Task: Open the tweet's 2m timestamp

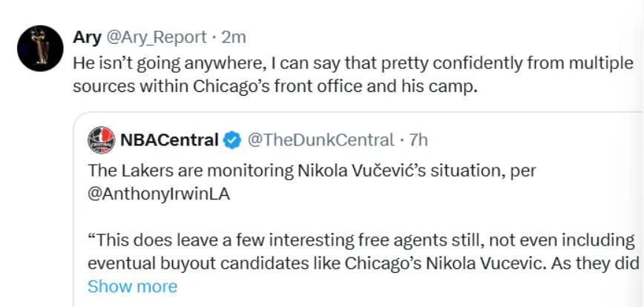Action: click(x=234, y=37)
